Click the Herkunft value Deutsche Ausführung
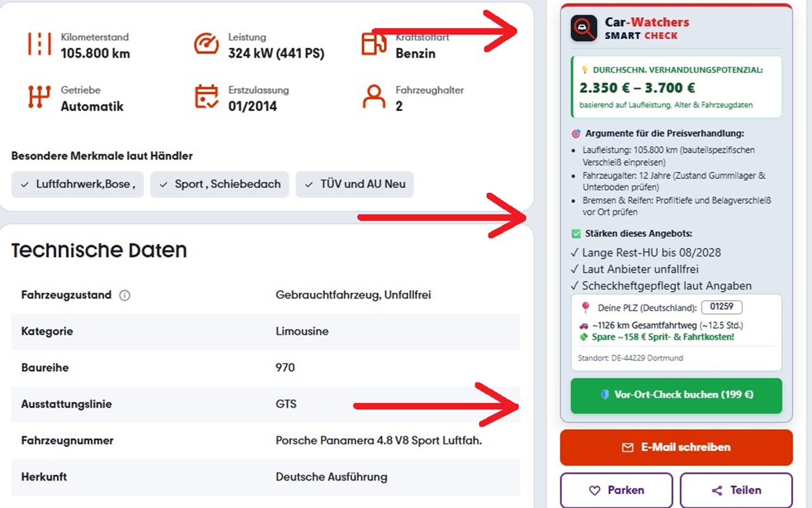The height and width of the screenshot is (508, 812). coord(331,477)
